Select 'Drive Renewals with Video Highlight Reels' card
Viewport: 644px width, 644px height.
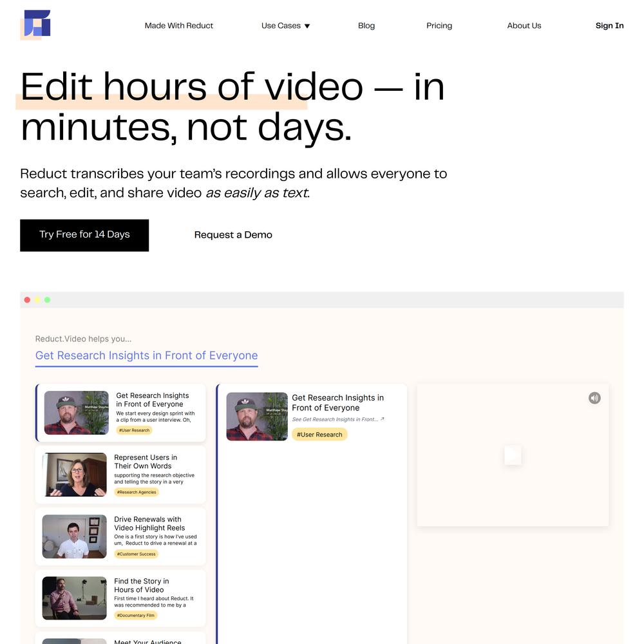click(121, 536)
